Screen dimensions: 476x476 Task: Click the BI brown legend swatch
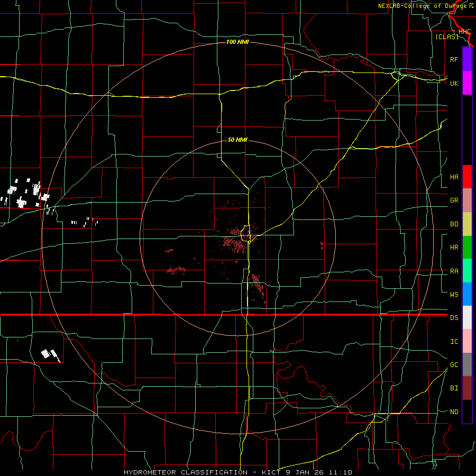467,388
